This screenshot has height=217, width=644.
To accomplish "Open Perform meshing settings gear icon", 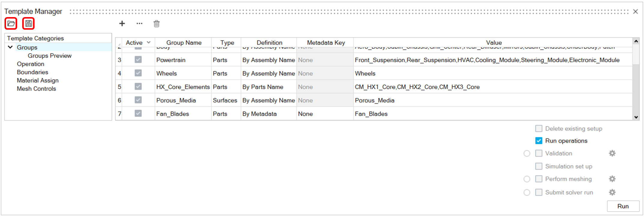I will (612, 179).
